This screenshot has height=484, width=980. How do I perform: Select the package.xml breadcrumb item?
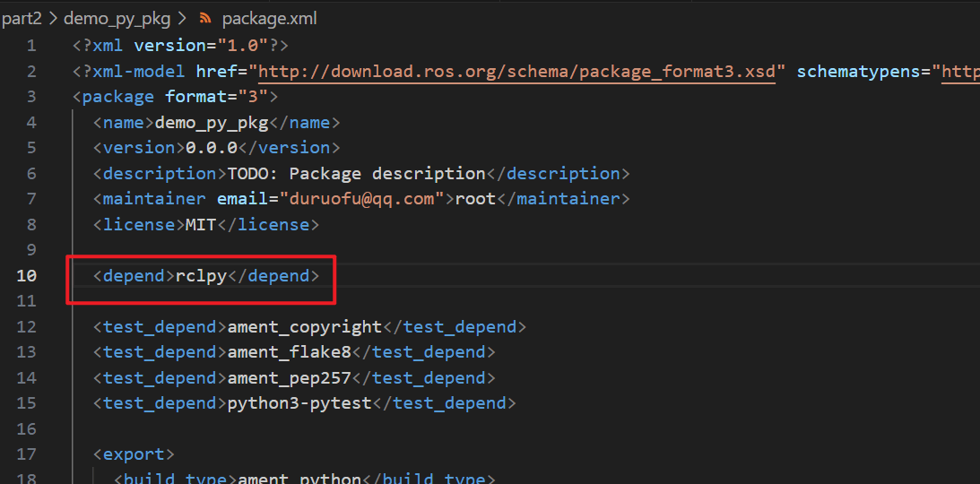pyautogui.click(x=269, y=18)
